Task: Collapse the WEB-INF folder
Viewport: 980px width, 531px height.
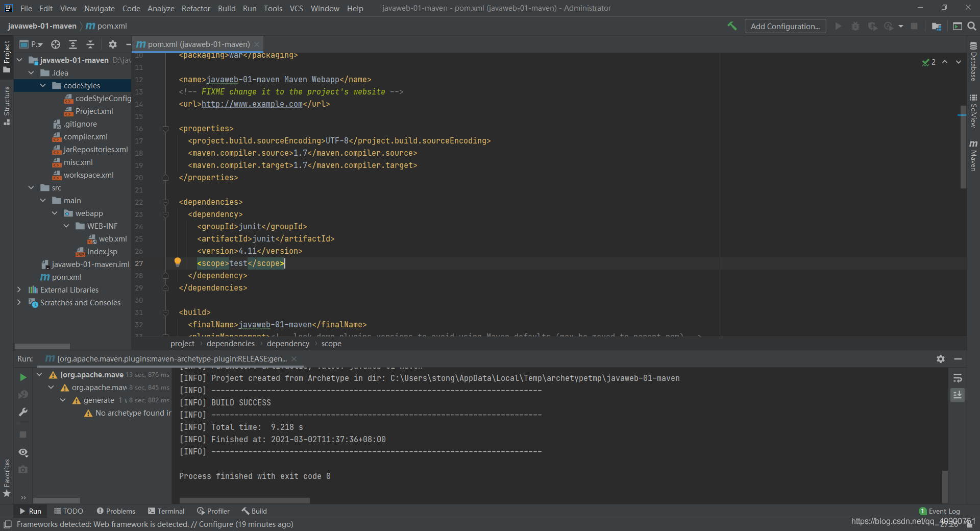Action: [66, 226]
